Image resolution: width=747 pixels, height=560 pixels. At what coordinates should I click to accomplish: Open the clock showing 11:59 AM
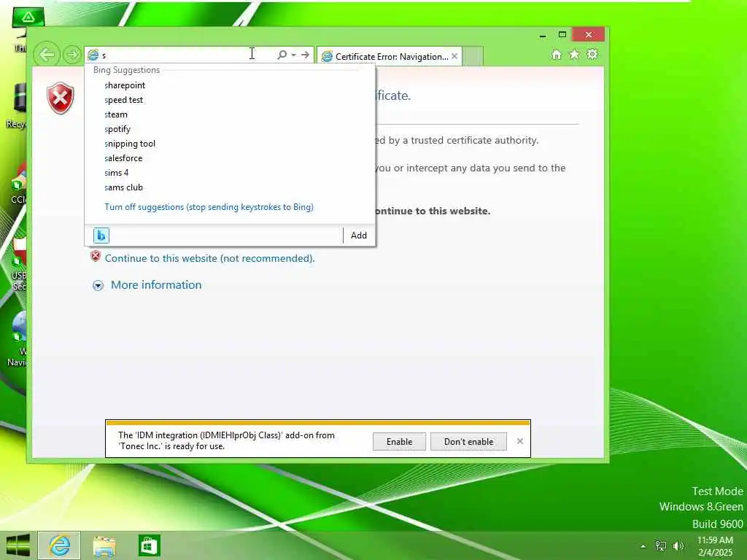click(715, 546)
